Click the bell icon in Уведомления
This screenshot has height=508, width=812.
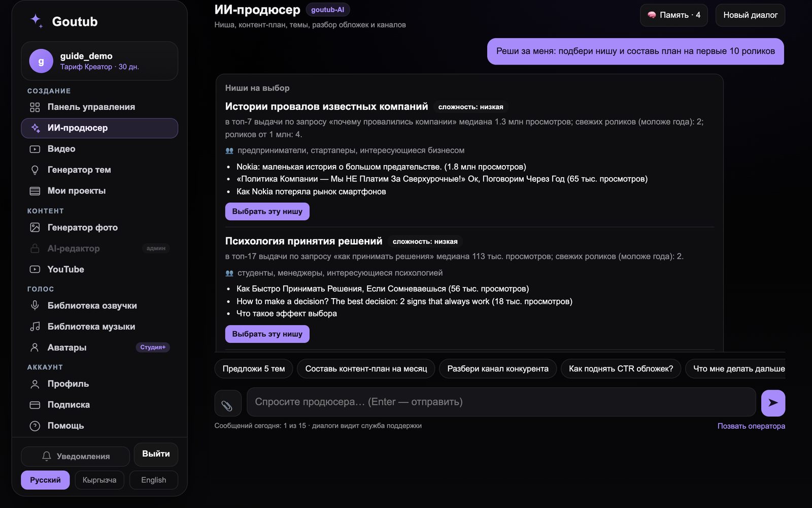(47, 456)
